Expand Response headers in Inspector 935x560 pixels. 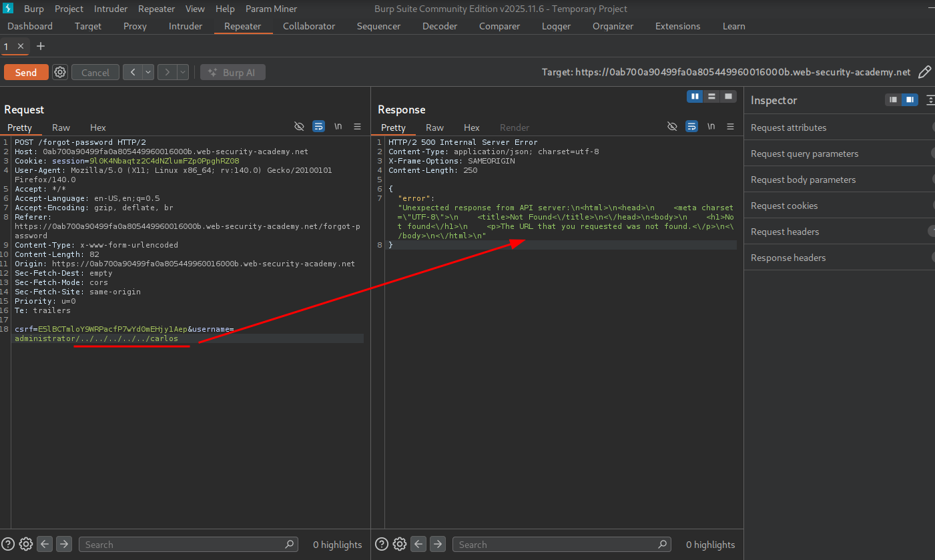pyautogui.click(x=840, y=258)
